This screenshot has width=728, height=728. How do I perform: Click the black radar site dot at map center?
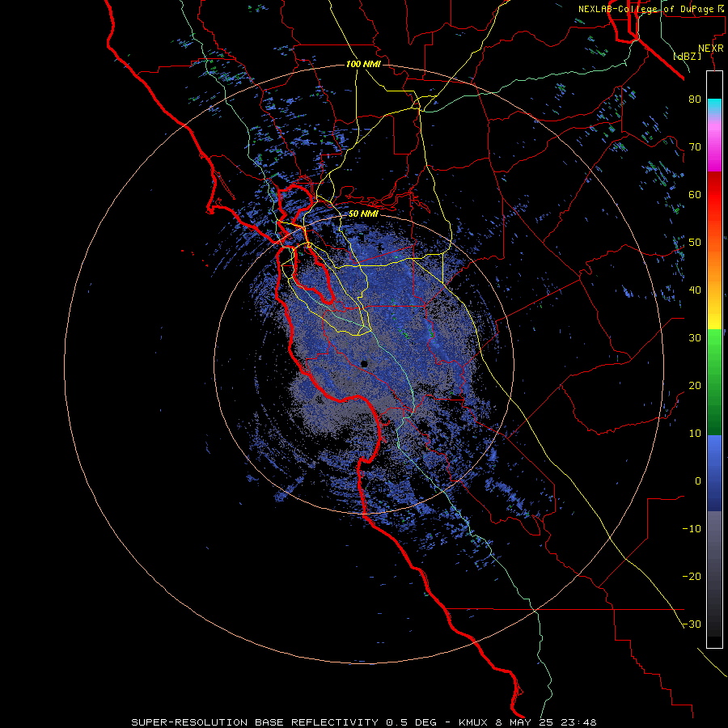(x=364, y=364)
